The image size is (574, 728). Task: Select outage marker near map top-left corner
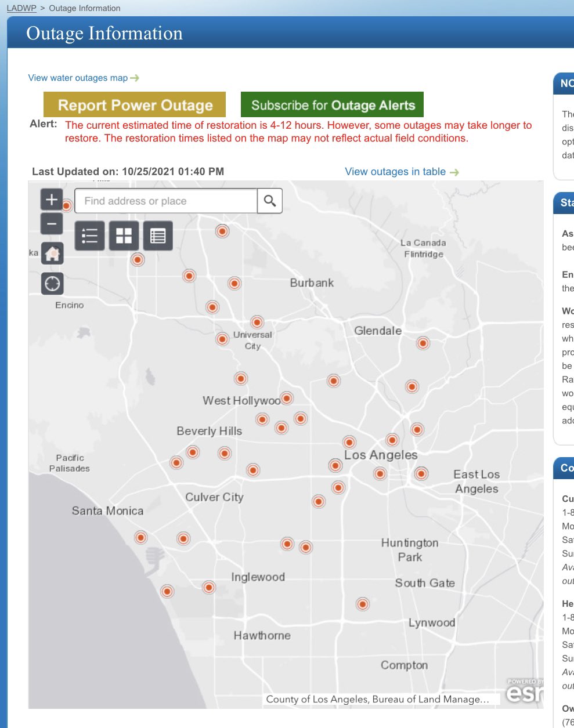(x=67, y=205)
